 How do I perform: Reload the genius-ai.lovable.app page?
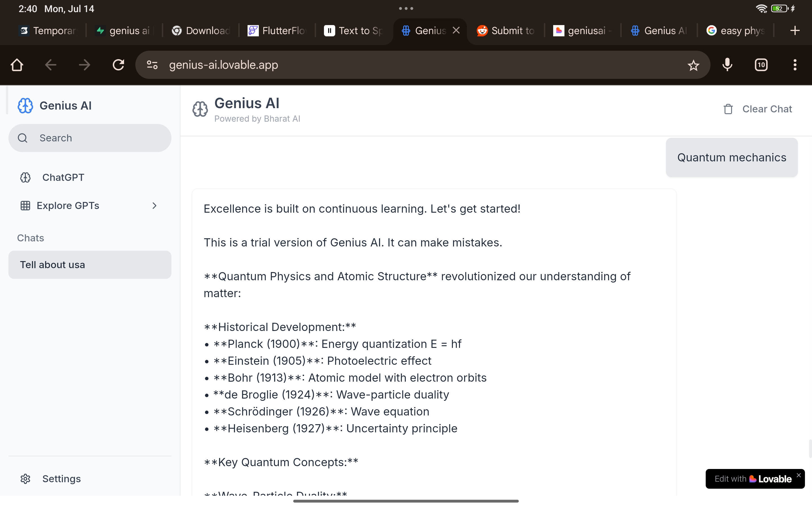point(118,65)
